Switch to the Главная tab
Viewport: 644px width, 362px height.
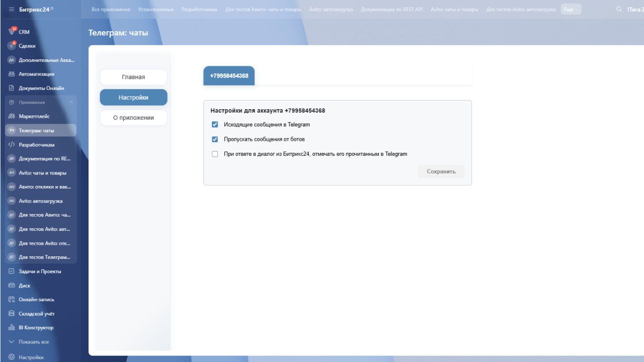click(x=133, y=77)
